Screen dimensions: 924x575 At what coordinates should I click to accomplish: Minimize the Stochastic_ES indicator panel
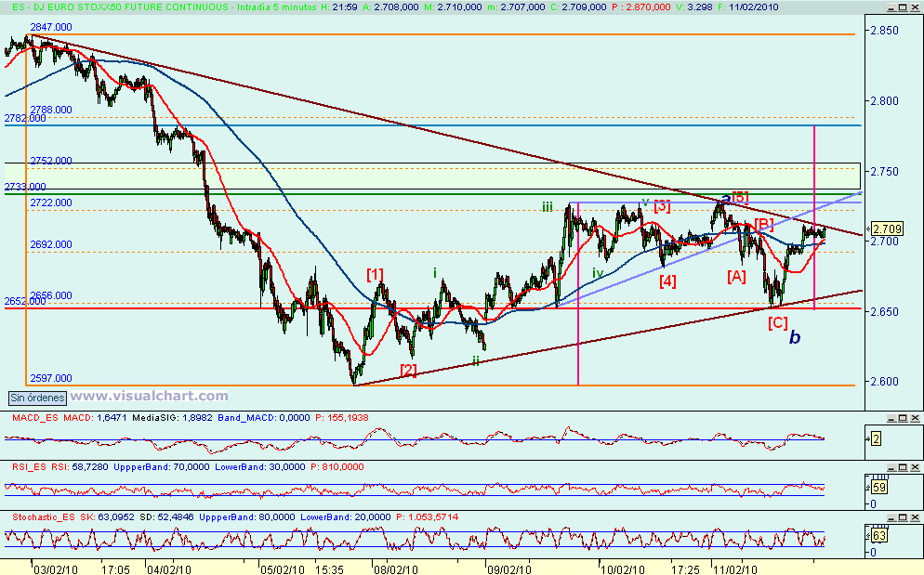[891, 518]
